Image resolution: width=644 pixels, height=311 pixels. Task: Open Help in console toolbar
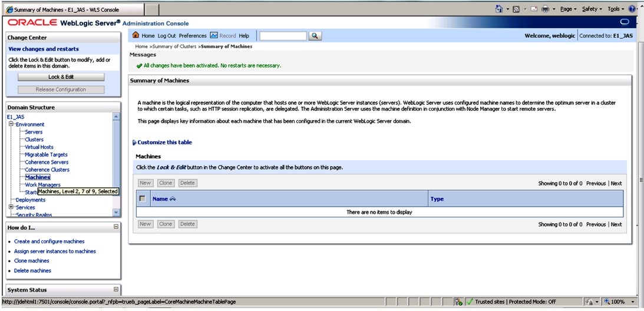pos(244,36)
